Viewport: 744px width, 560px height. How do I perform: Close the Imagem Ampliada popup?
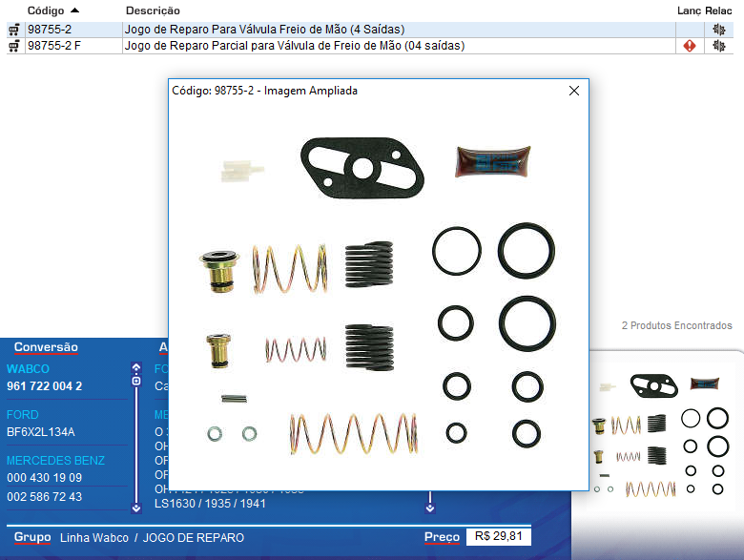(x=574, y=91)
